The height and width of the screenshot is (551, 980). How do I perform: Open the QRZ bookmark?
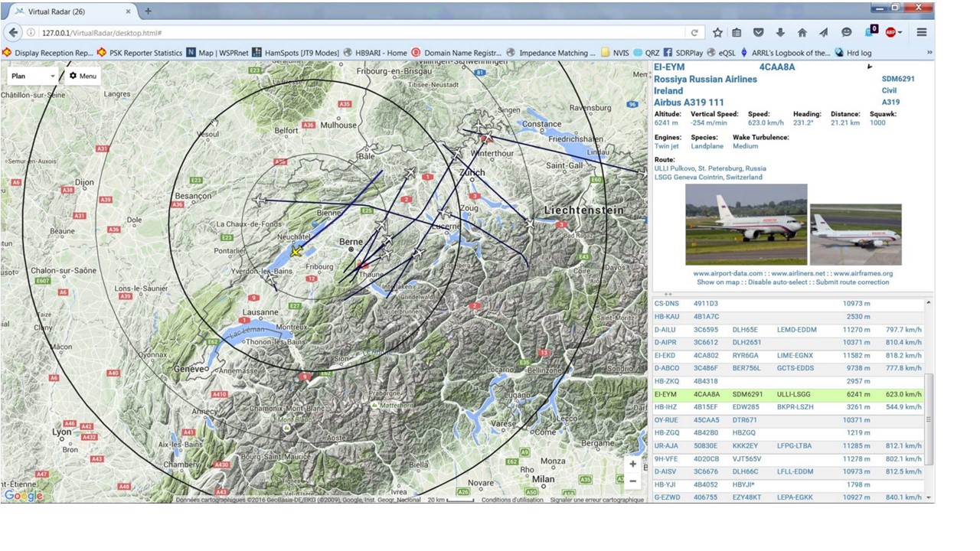point(647,53)
